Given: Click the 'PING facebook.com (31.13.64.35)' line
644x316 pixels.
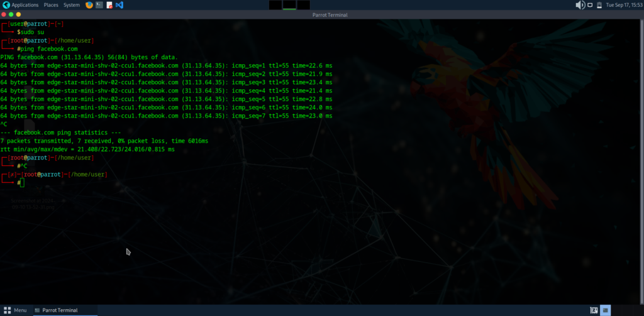Looking at the screenshot, I should (x=89, y=57).
